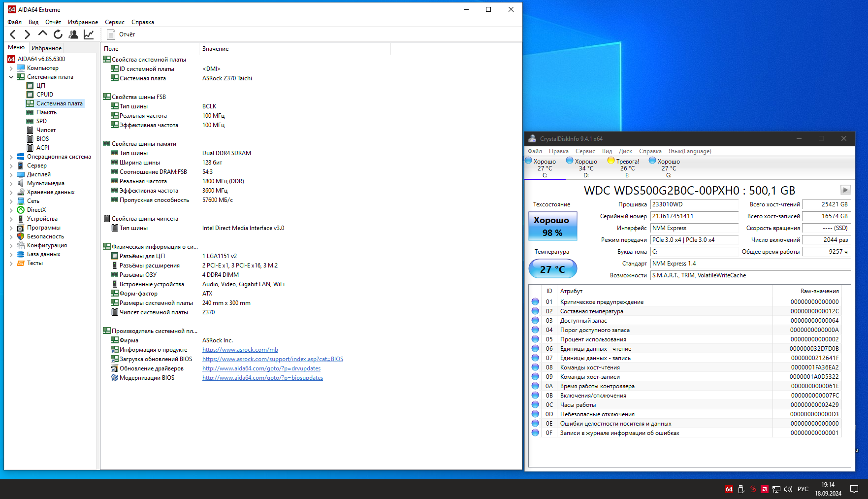
Task: Select the Критическое предупреждение attribute row
Action: [x=685, y=302]
